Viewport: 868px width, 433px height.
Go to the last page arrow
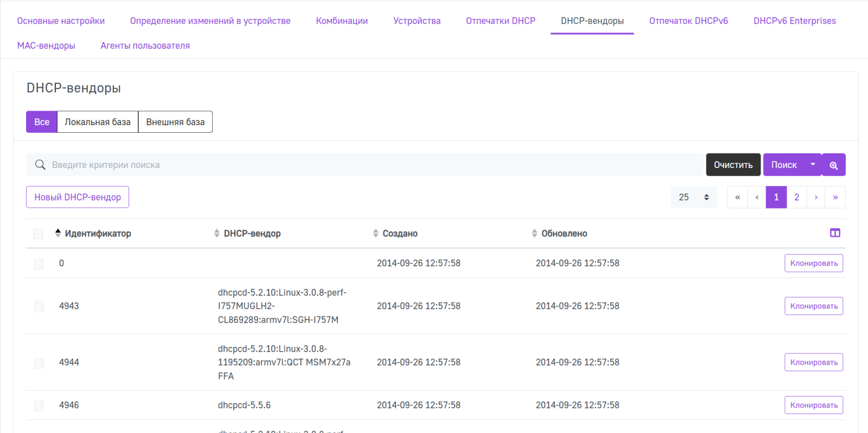point(835,197)
